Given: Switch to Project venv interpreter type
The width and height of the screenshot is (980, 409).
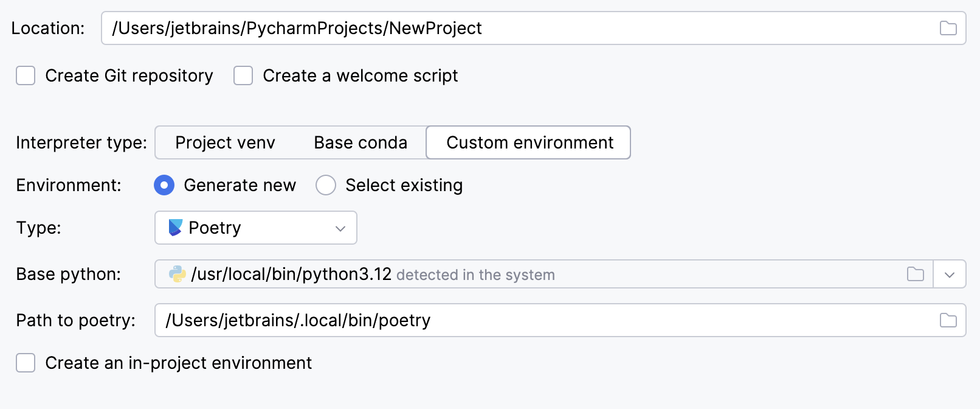Looking at the screenshot, I should pos(225,142).
